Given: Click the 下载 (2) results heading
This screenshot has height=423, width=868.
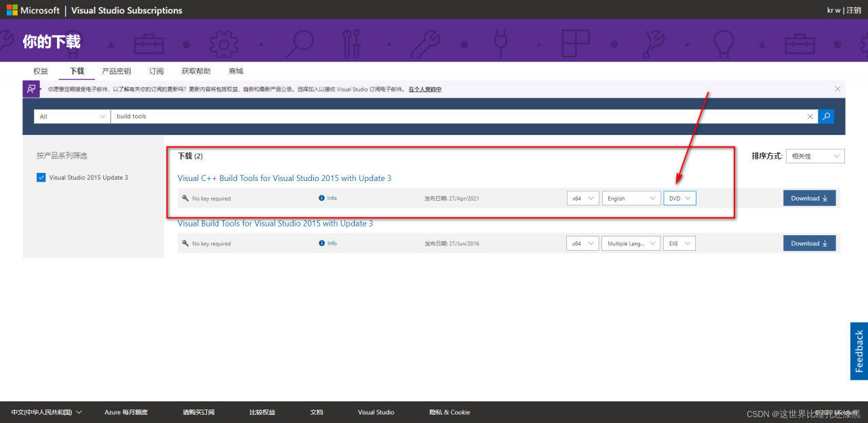Looking at the screenshot, I should [191, 156].
